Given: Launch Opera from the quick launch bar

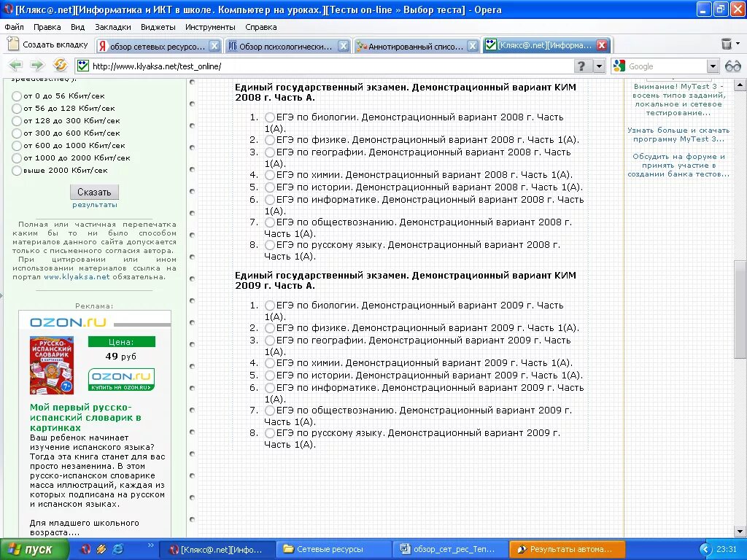Looking at the screenshot, I should [x=86, y=549].
